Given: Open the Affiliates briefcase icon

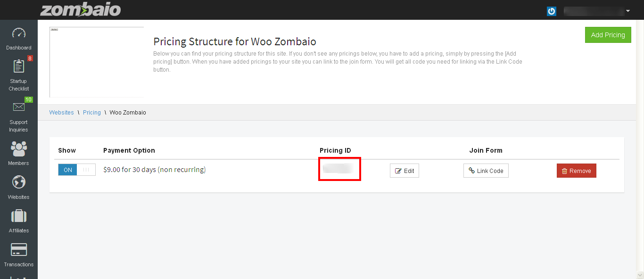Looking at the screenshot, I should coord(19,216).
